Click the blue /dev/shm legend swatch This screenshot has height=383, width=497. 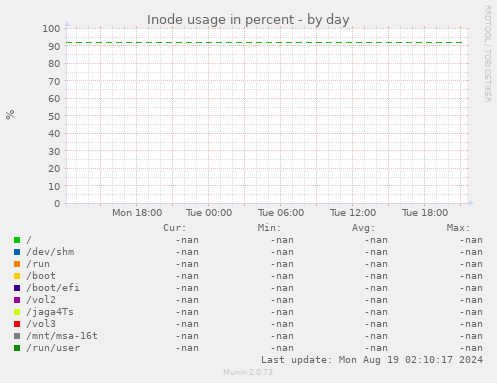[17, 252]
